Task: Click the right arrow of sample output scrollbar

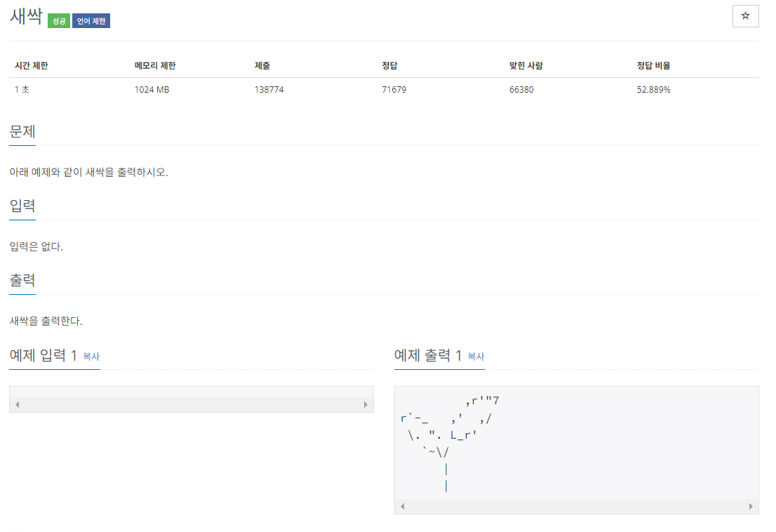Action: click(x=750, y=505)
